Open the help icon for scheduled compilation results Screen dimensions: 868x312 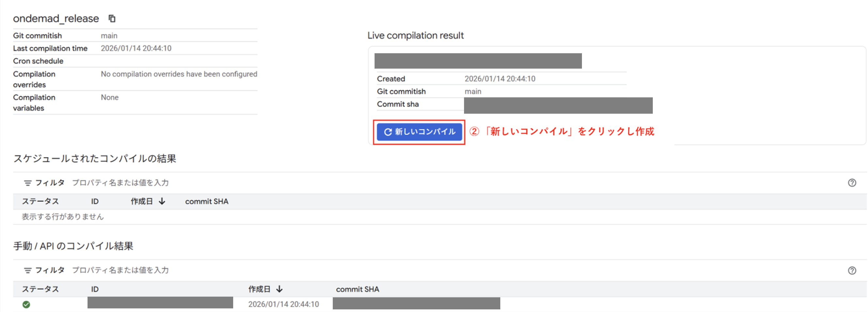click(851, 183)
